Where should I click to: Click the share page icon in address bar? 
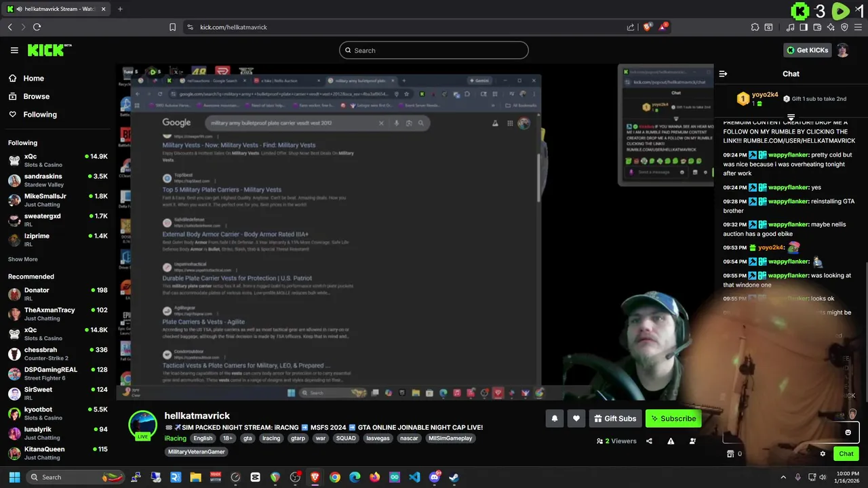[x=631, y=27]
